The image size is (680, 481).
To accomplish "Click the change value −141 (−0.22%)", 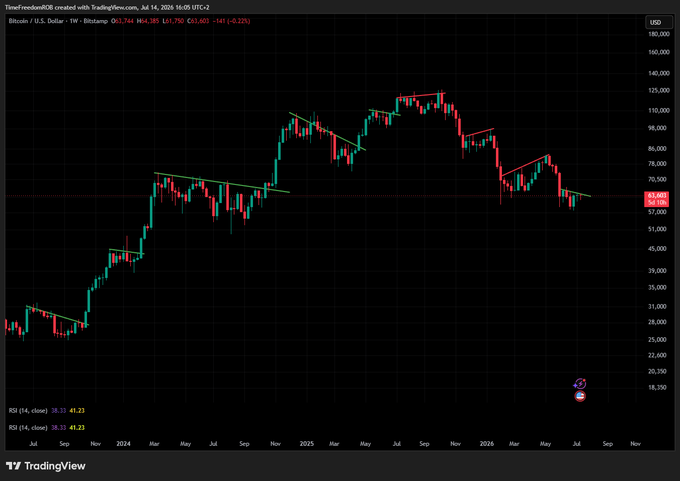I will coord(230,21).
